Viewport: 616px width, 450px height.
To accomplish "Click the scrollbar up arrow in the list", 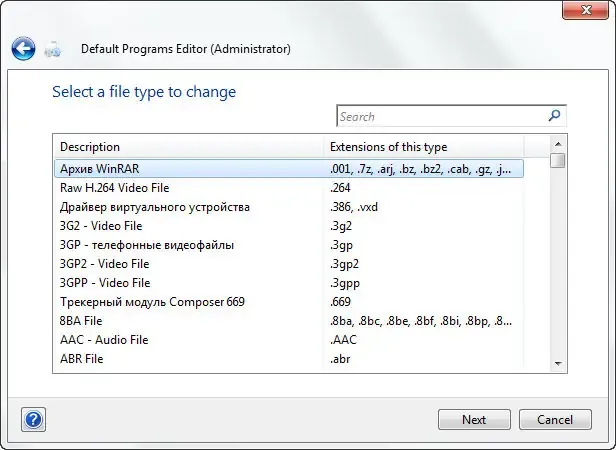I will [557, 142].
